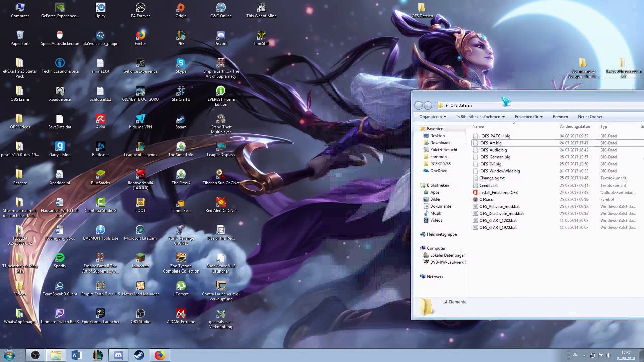Open the Uplay desktop shortcut
This screenshot has width=644, height=362.
100,10
